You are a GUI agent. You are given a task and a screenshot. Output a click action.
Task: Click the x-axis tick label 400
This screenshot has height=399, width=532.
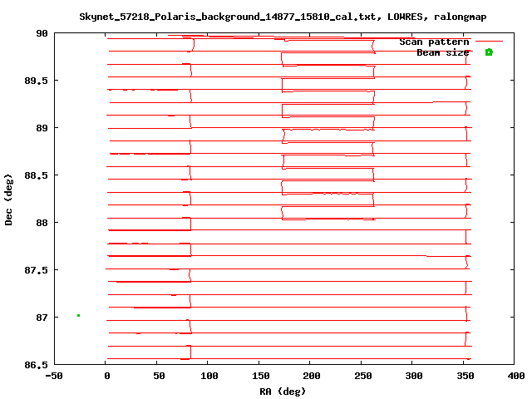pos(515,376)
